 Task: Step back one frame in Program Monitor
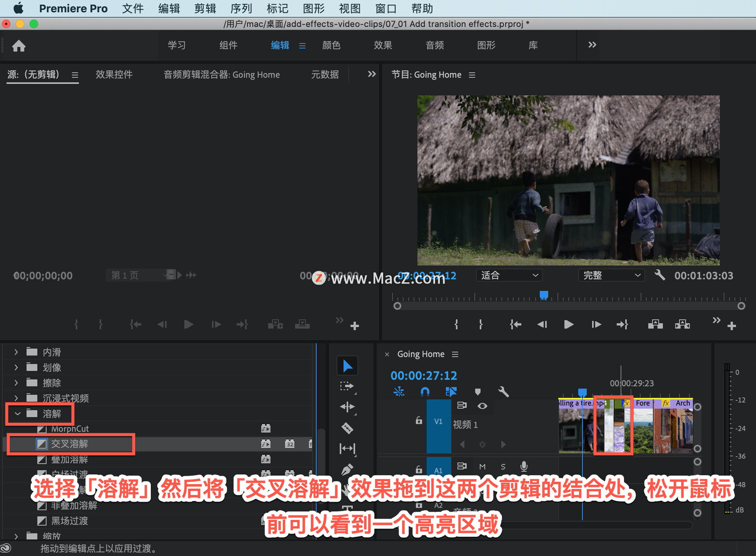click(x=542, y=324)
